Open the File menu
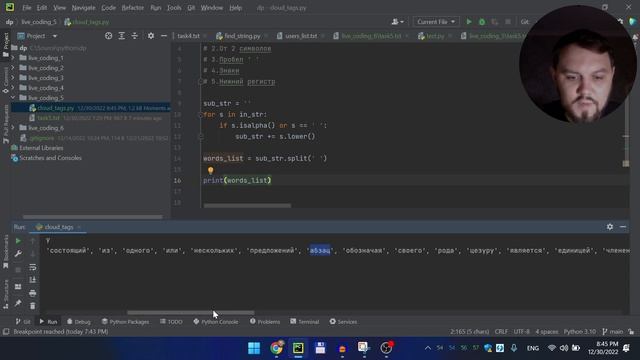 click(27, 8)
